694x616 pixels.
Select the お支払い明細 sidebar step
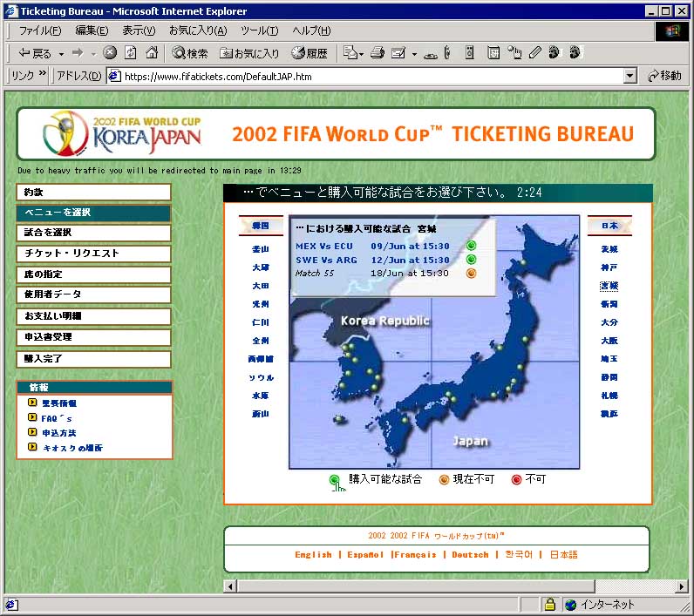tap(93, 316)
